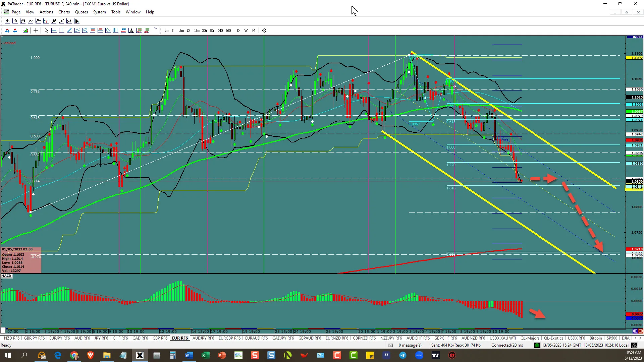Choose the trend line drawing tool

tap(69, 31)
